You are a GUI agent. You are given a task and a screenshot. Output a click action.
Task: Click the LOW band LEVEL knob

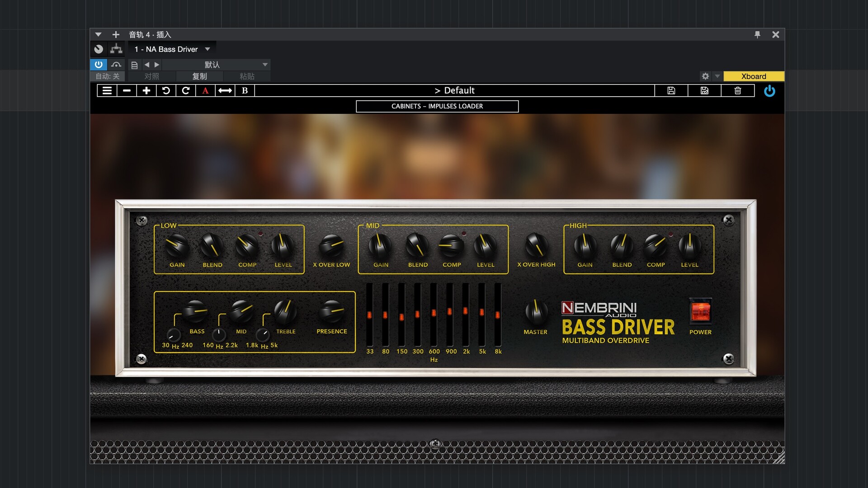click(x=283, y=245)
